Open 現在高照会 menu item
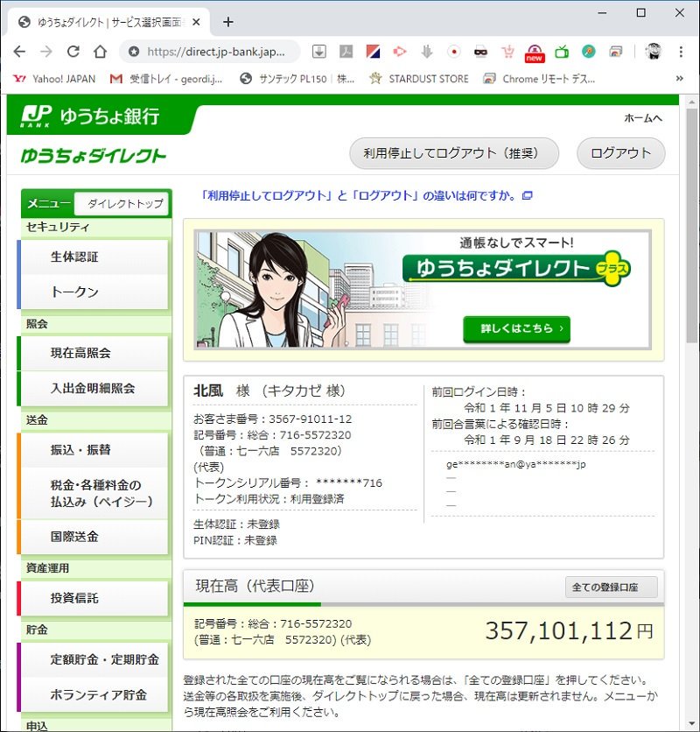The height and width of the screenshot is (732, 700). (x=94, y=353)
